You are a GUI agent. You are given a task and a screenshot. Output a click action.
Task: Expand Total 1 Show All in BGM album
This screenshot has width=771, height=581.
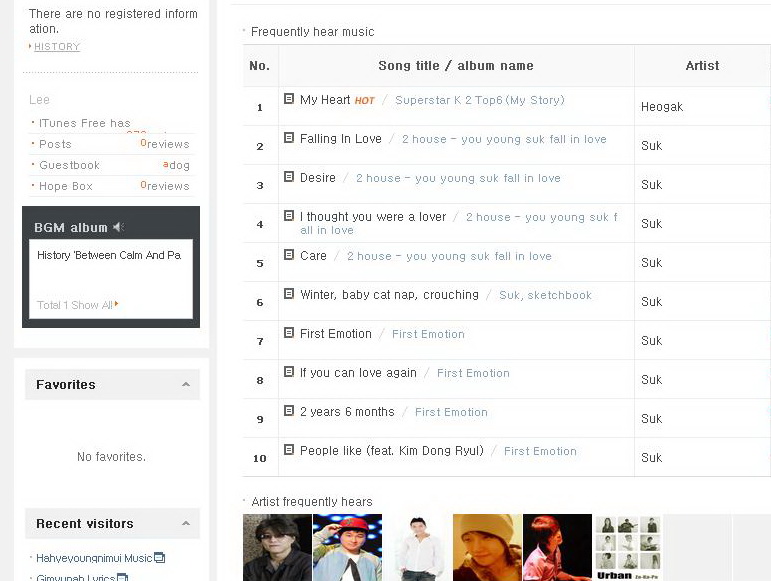click(78, 305)
